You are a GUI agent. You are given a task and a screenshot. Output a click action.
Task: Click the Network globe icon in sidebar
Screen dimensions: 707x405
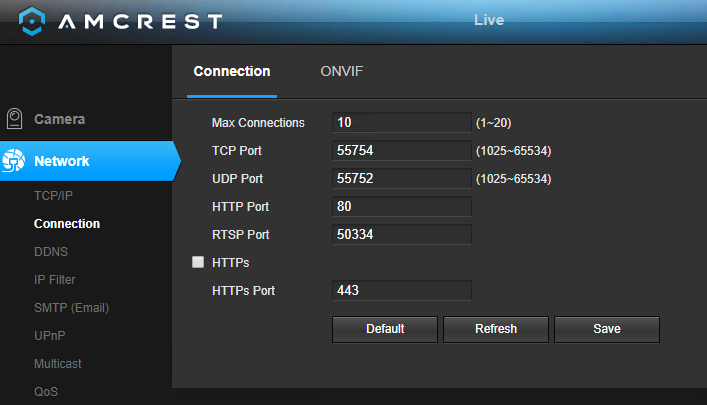point(14,161)
